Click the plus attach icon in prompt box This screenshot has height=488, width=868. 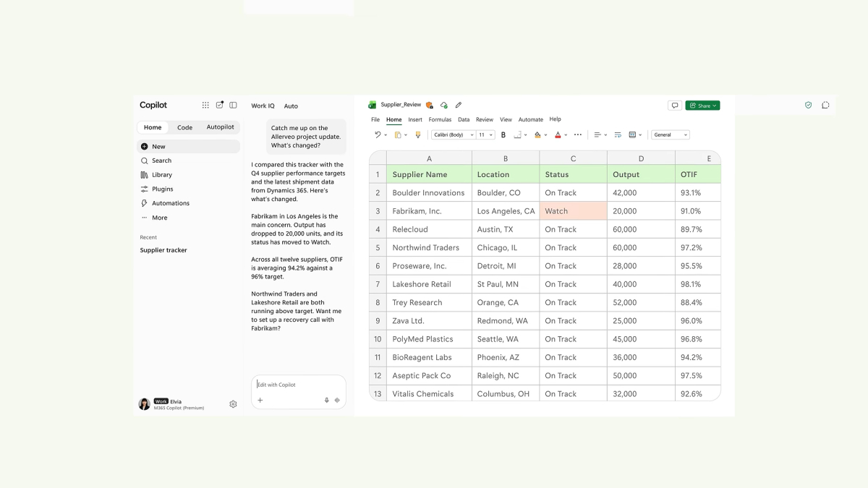click(260, 400)
